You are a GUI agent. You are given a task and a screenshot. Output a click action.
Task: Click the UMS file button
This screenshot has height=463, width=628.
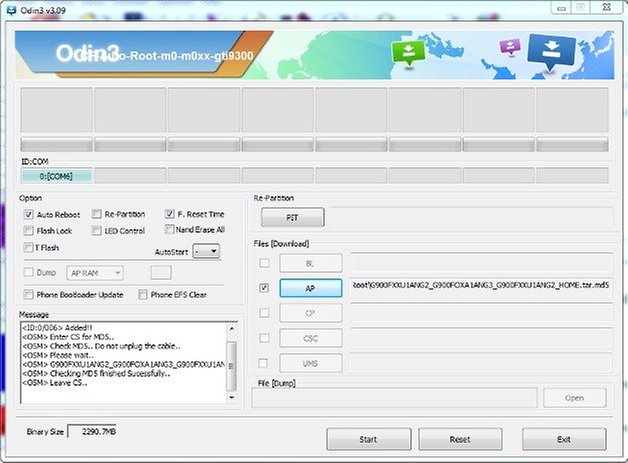click(311, 364)
